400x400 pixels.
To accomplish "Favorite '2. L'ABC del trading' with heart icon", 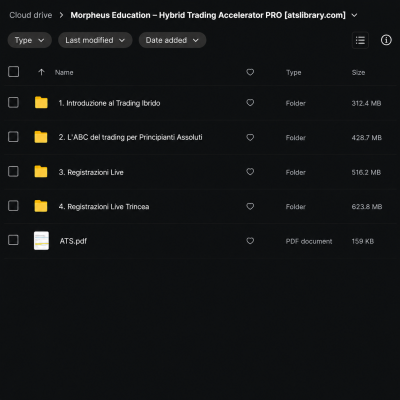I will point(250,137).
